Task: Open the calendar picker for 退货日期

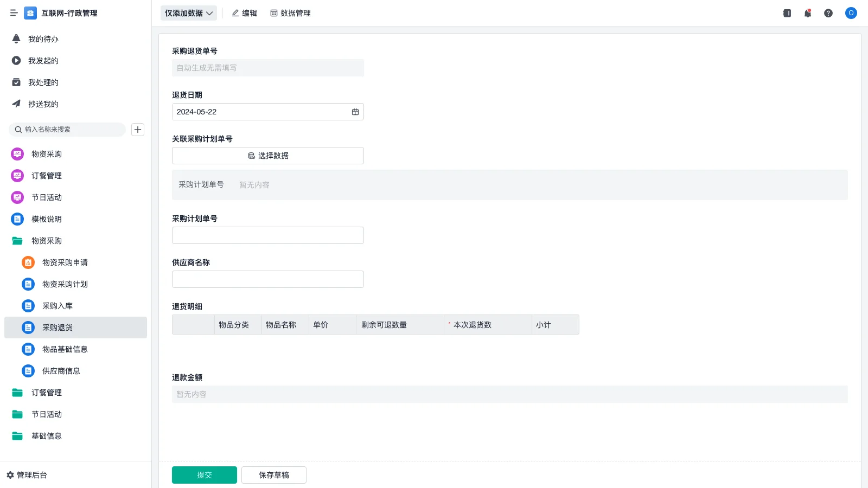Action: point(355,112)
